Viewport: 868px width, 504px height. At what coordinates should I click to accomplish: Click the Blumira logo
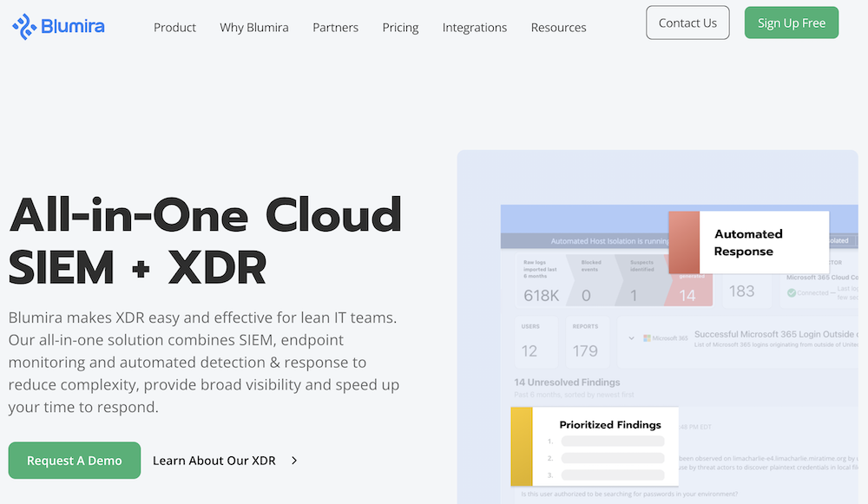[x=58, y=27]
